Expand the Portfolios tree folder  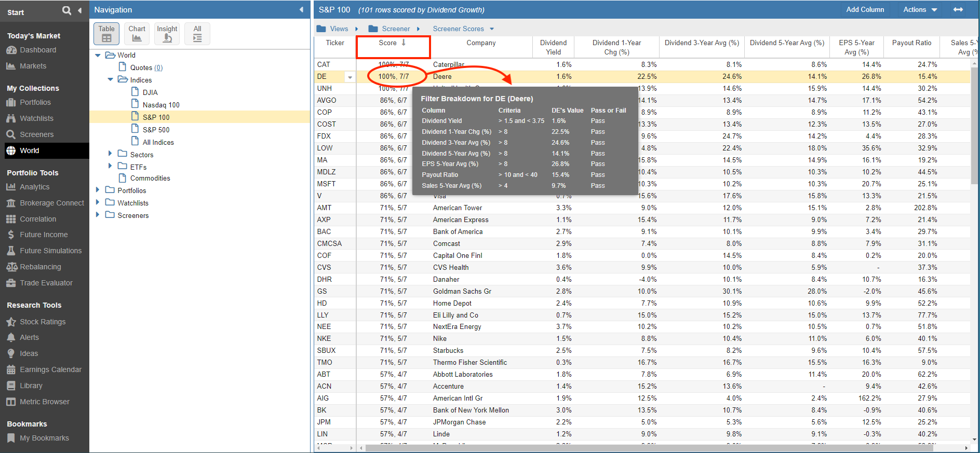(98, 189)
